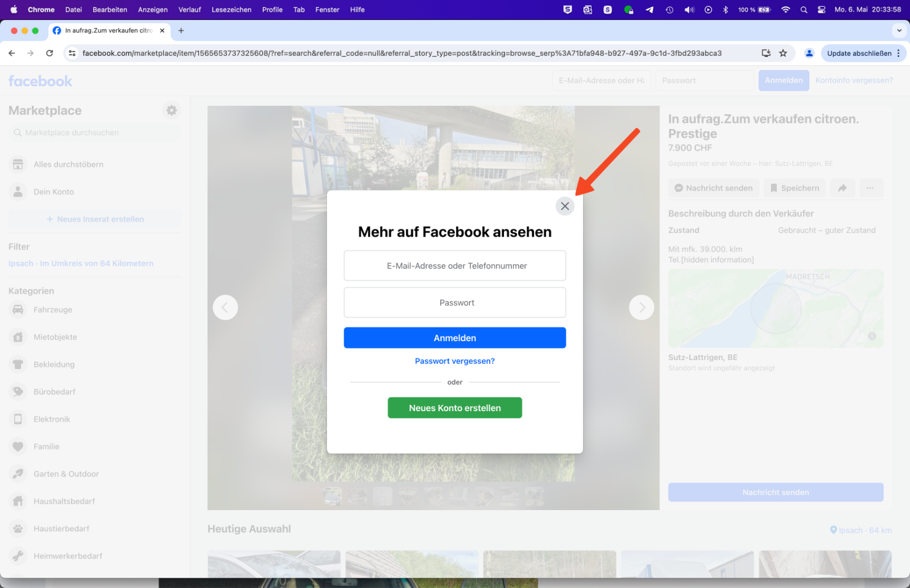910x588 pixels.
Task: Select the Familie category icon
Action: pyautogui.click(x=18, y=446)
